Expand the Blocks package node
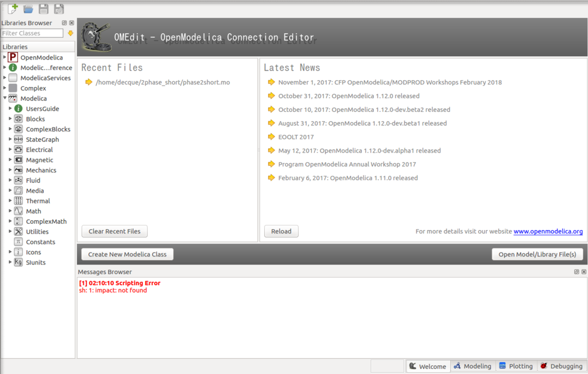This screenshot has height=374, width=588. [x=10, y=118]
